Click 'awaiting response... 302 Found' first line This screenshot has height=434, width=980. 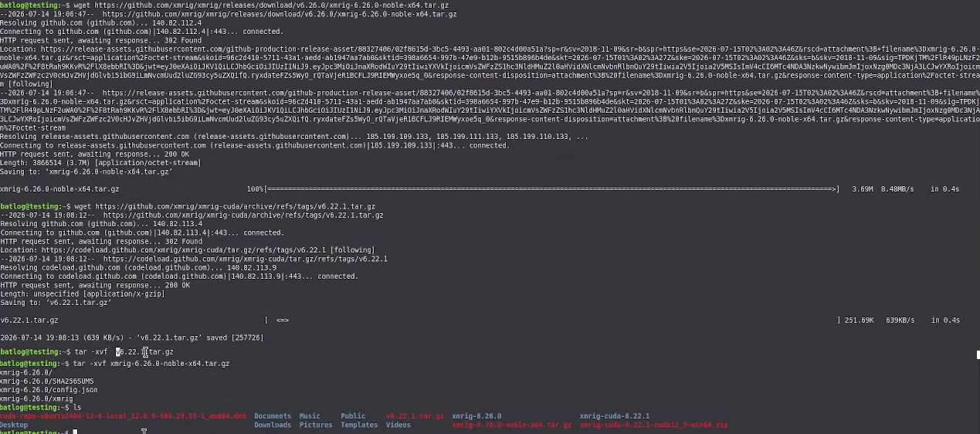(100, 40)
